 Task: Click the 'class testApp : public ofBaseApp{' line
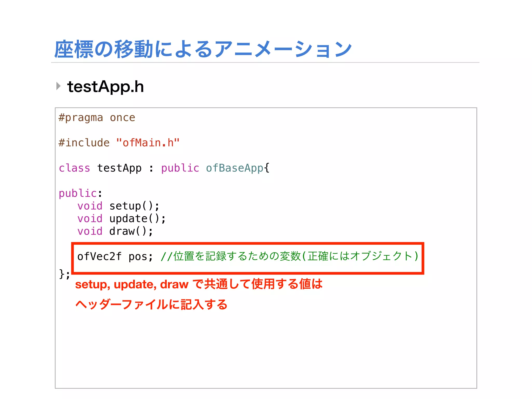pos(164,168)
